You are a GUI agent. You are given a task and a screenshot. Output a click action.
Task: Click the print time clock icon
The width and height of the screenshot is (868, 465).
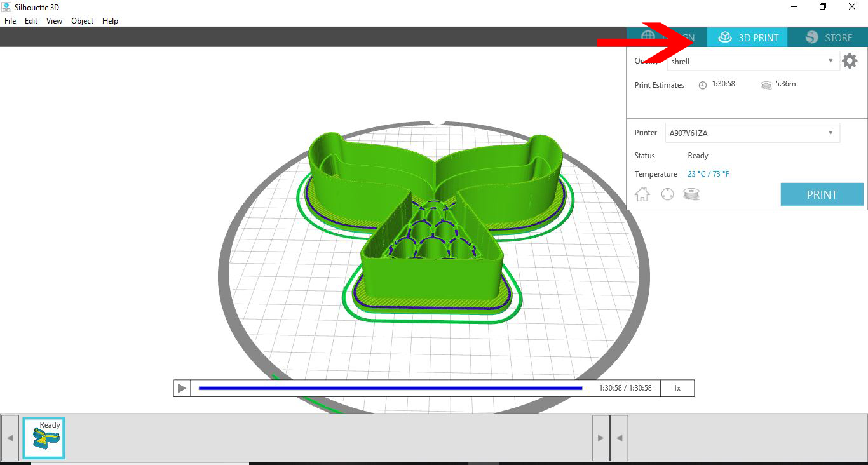coord(703,85)
